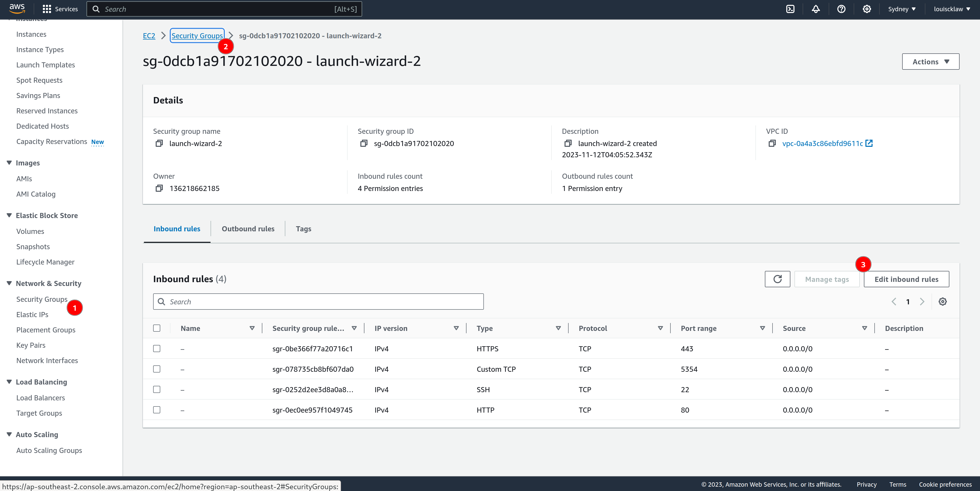Open the VPC ID link
Image resolution: width=980 pixels, height=491 pixels.
[x=822, y=143]
